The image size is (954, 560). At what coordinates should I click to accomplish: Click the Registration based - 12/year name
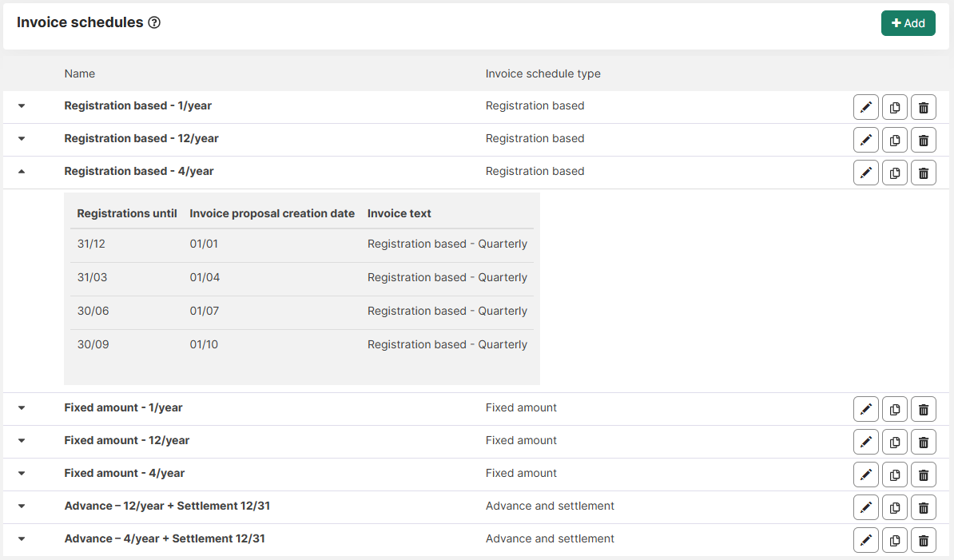click(141, 138)
